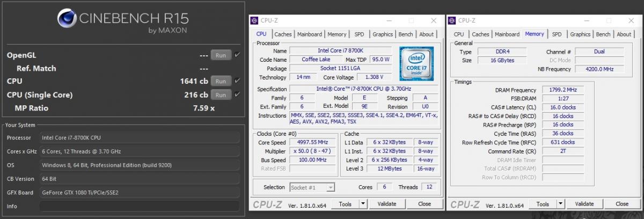This screenshot has height=219, width=644.
Task: Open the Socket #1 selection dropdown
Action: coord(312,187)
